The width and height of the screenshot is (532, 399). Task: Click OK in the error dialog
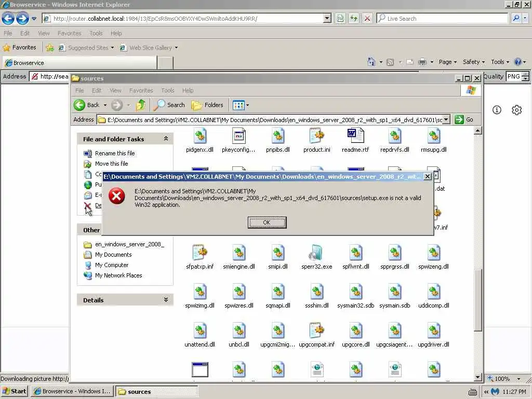coord(267,222)
